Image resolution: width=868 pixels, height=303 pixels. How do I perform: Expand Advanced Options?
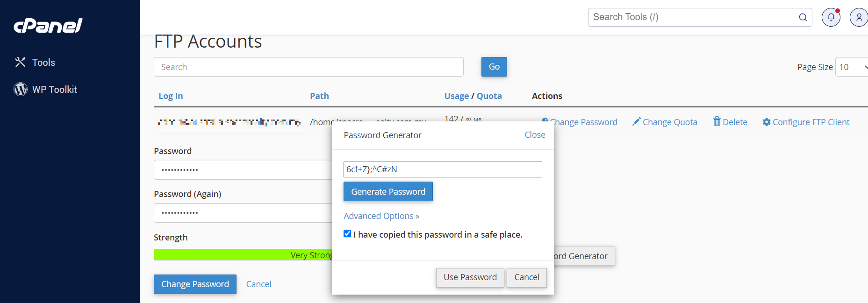click(381, 216)
